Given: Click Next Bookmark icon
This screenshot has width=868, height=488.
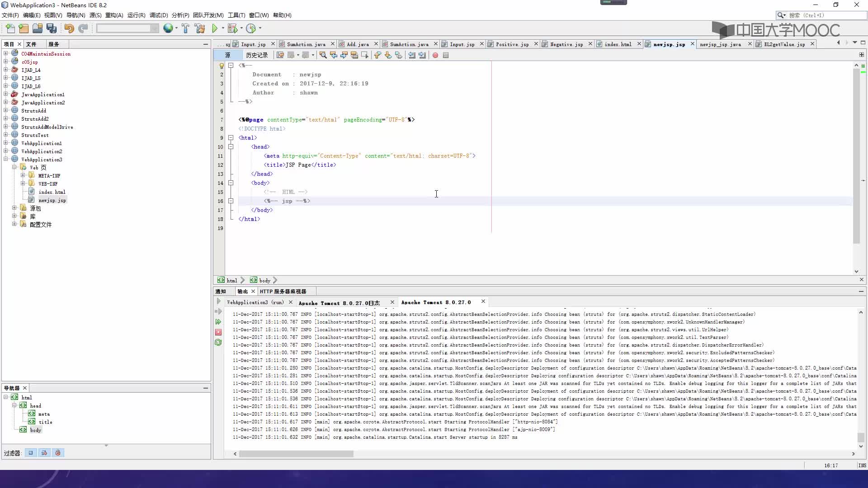Looking at the screenshot, I should [x=388, y=55].
